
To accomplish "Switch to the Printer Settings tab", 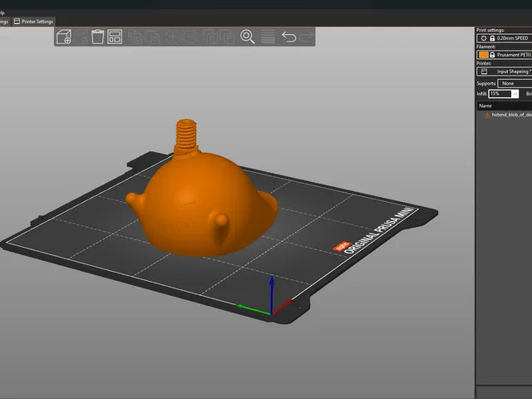I will pos(33,22).
